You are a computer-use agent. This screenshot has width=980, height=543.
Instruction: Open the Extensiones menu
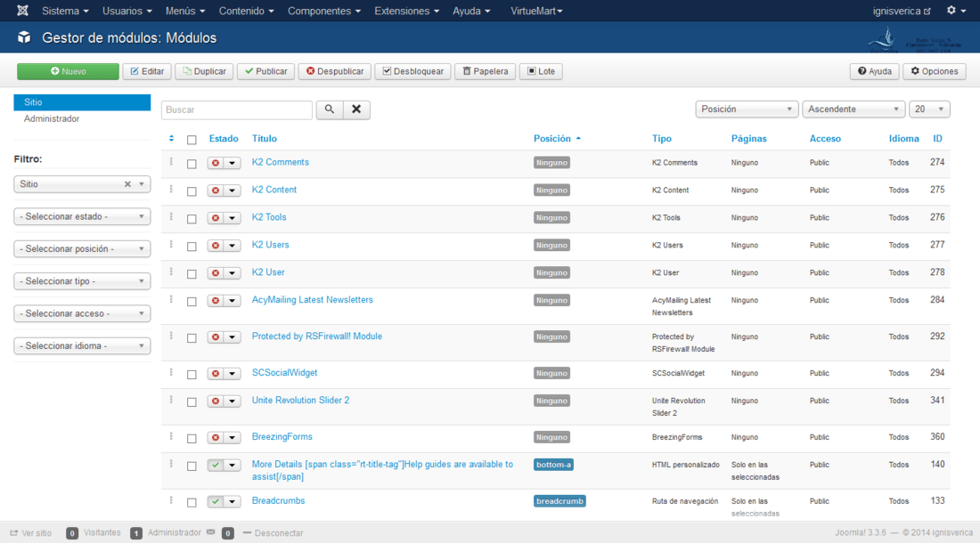pos(406,11)
